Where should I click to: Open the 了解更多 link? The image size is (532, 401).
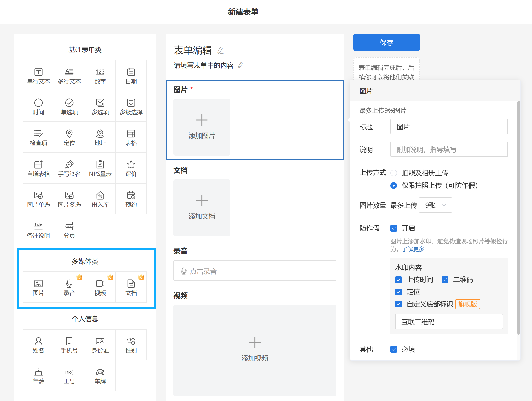pyautogui.click(x=413, y=249)
